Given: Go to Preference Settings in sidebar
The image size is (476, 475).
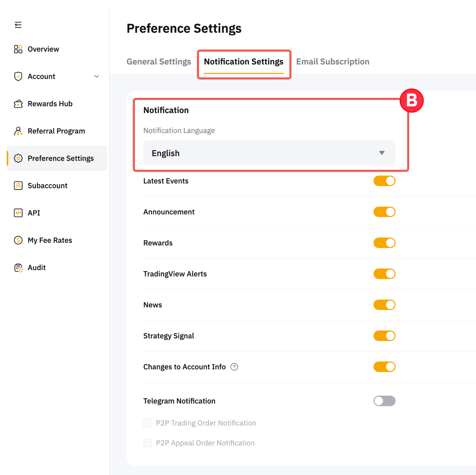Looking at the screenshot, I should click(x=60, y=158).
